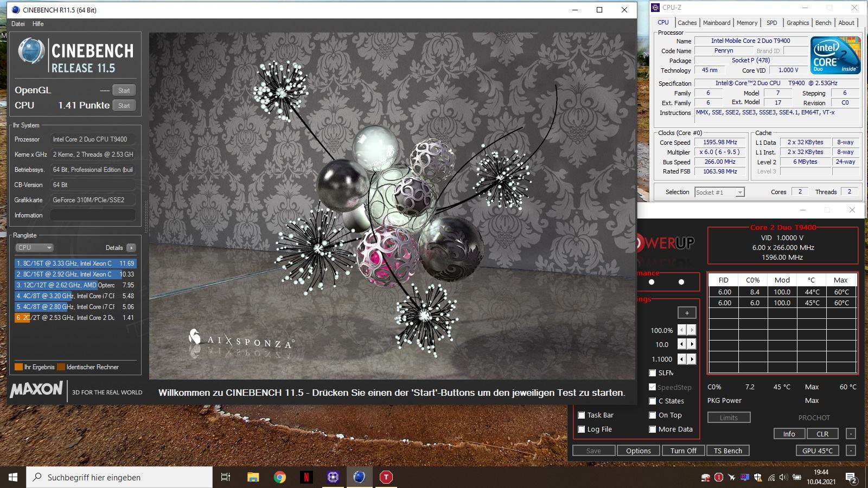Click the minus button next to GPU 45°C

pos(851,451)
